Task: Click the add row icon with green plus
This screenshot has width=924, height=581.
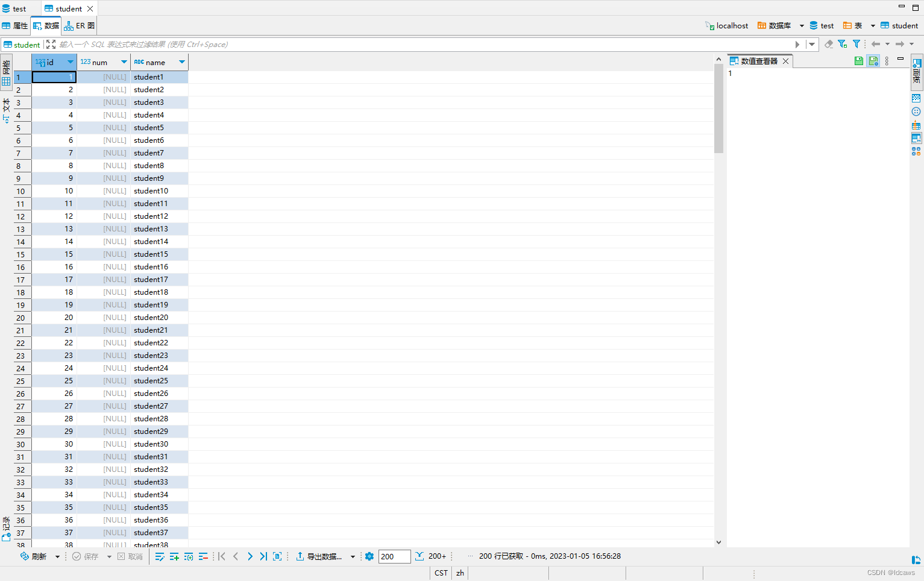Action: coord(174,556)
